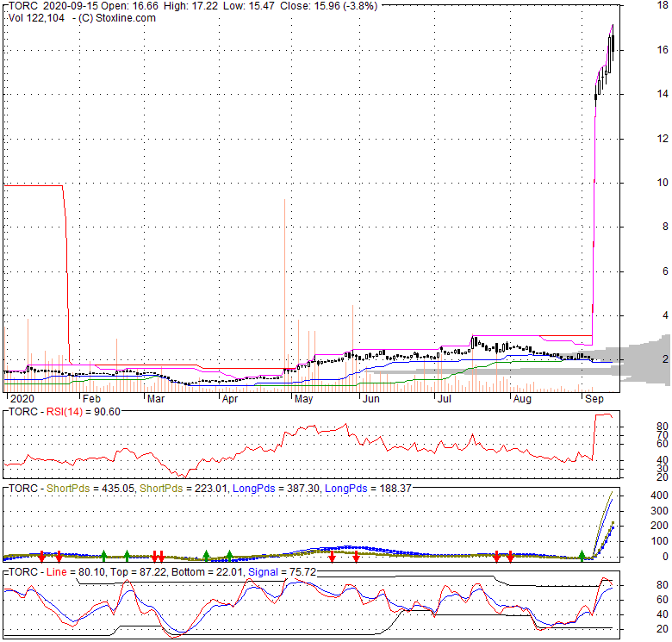Click the '100' axis label in ShortPds panel
This screenshot has width=672, height=642.
[x=660, y=541]
